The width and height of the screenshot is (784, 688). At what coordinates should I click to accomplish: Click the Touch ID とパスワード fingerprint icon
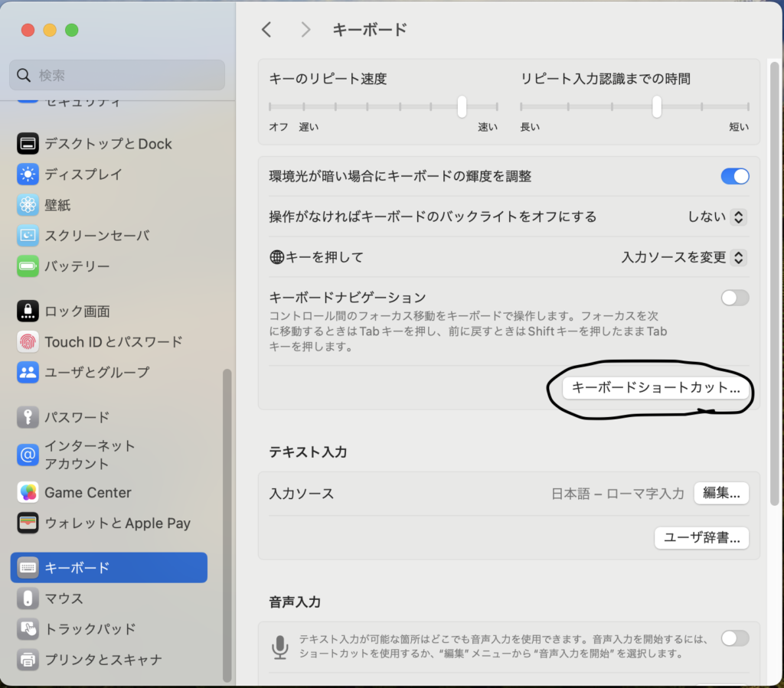tap(28, 342)
